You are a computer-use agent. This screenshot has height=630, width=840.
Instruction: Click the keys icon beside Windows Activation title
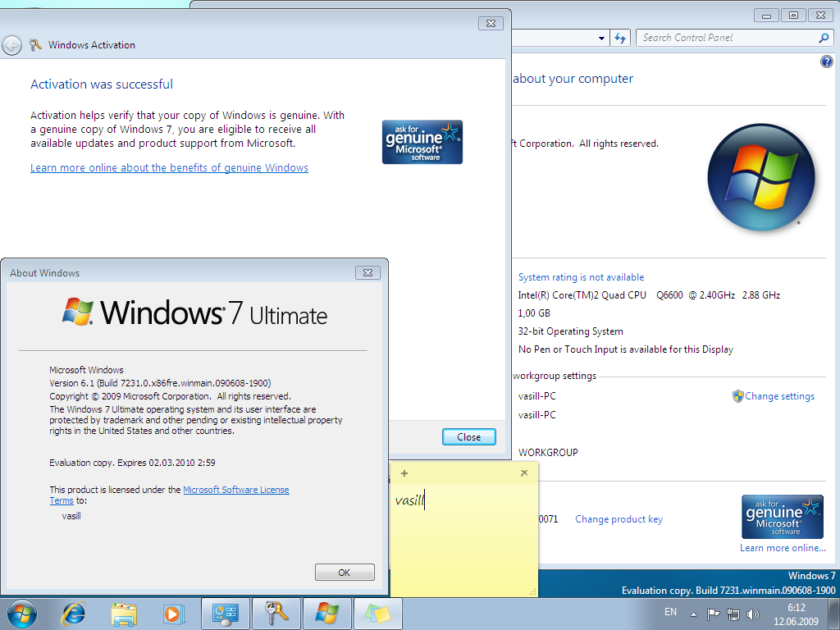35,45
